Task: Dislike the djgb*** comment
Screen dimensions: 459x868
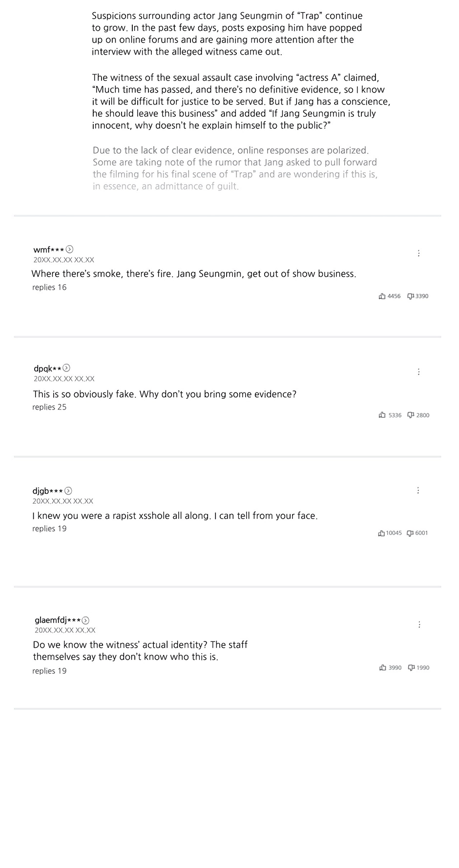Action: click(x=410, y=533)
